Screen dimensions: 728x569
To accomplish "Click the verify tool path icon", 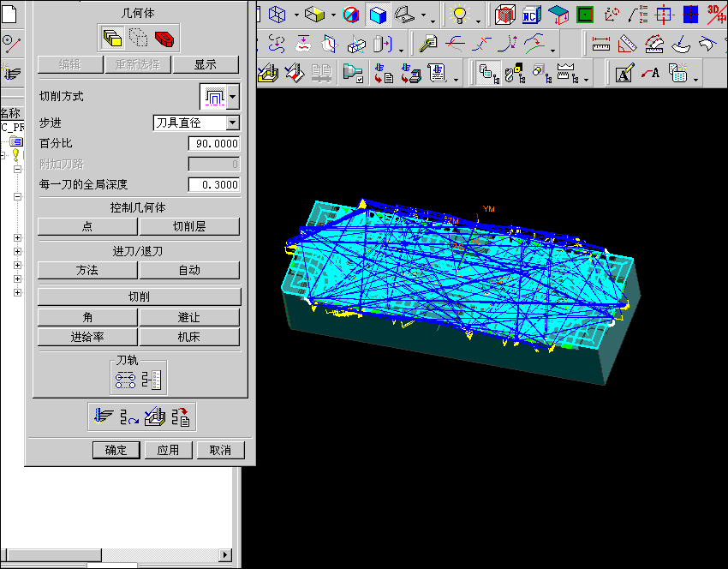I will [x=155, y=416].
